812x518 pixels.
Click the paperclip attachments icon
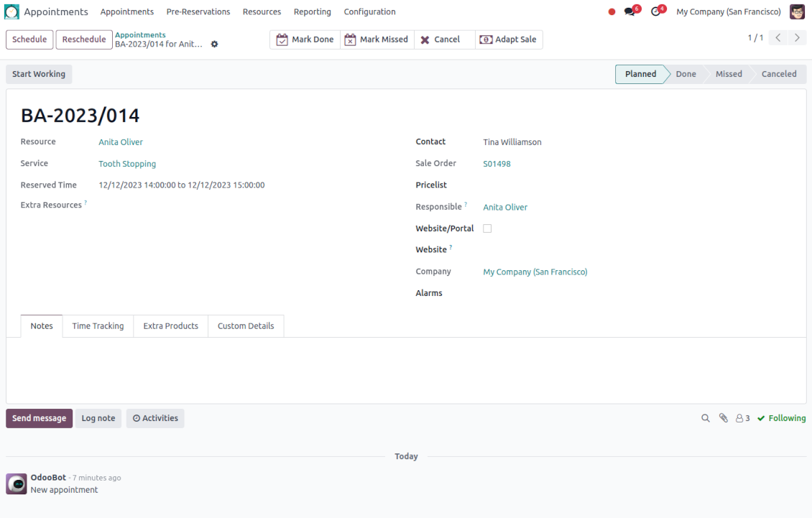(724, 418)
